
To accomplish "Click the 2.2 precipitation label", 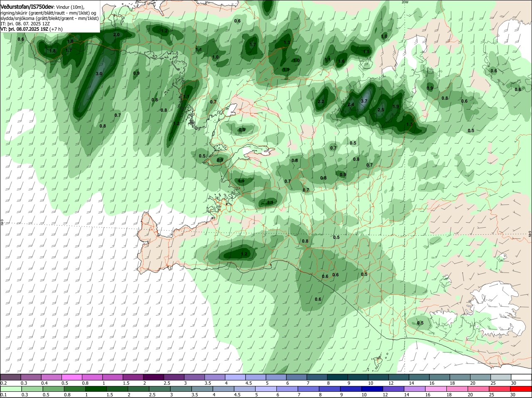I will pyautogui.click(x=321, y=102).
